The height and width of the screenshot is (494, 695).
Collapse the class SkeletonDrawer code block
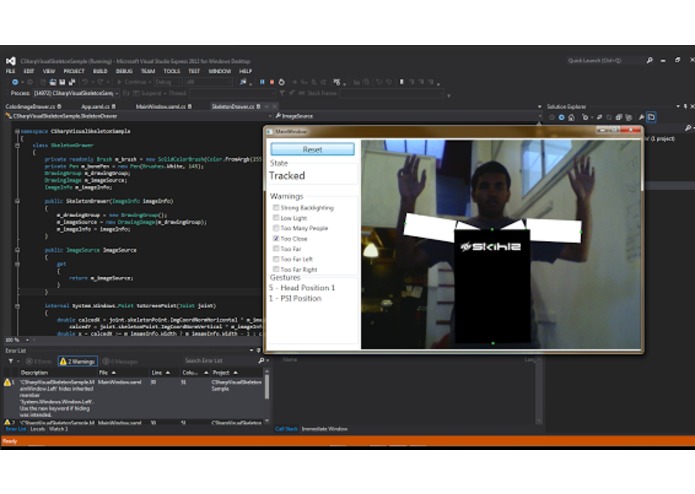[x=17, y=145]
